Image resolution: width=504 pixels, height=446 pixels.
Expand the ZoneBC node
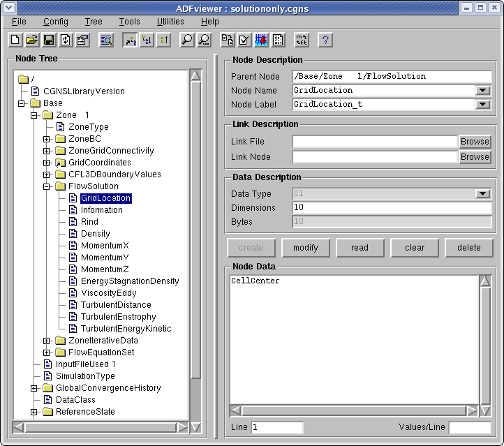tap(47, 139)
